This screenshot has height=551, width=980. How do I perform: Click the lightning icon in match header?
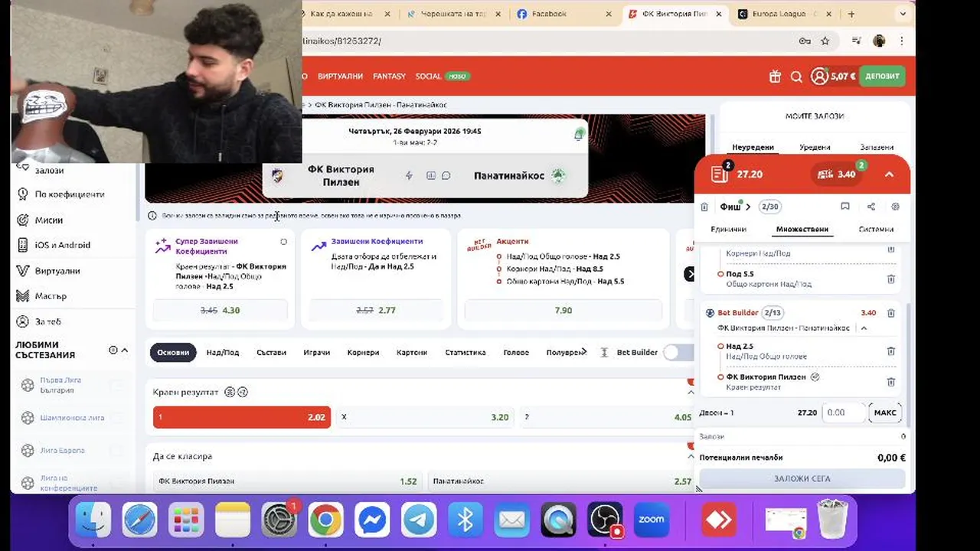coord(409,175)
